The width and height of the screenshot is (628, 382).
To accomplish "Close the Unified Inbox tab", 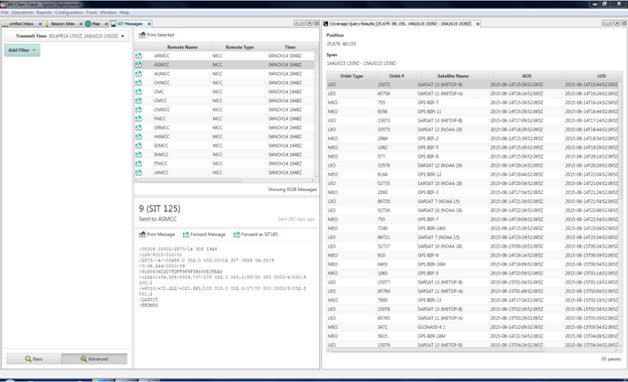I will [40, 24].
